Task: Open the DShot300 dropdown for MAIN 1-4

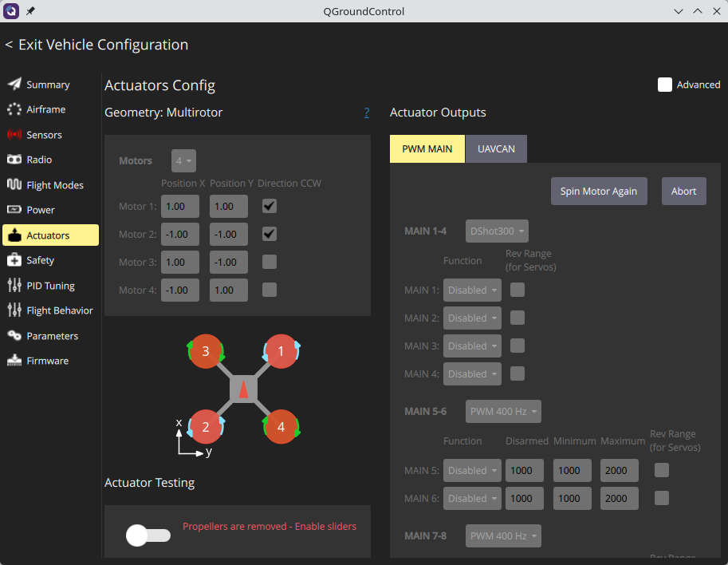Action: [497, 231]
